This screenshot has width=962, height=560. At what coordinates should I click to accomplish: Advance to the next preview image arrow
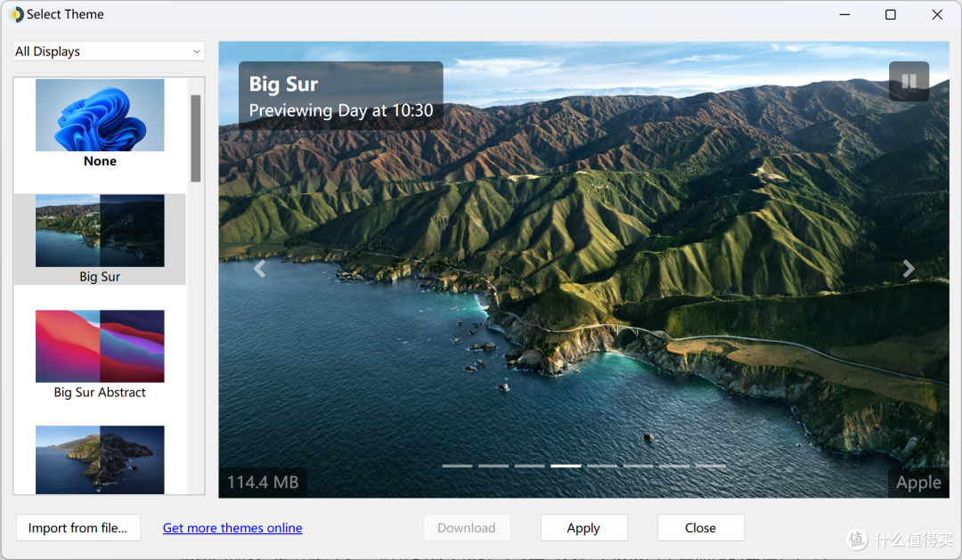point(909,269)
